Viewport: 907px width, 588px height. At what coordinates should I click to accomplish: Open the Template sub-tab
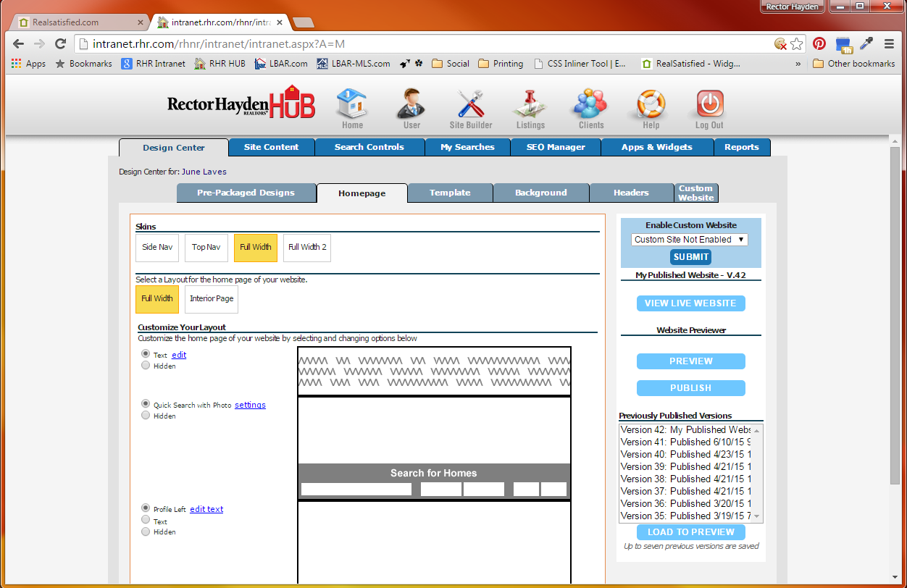coord(450,193)
